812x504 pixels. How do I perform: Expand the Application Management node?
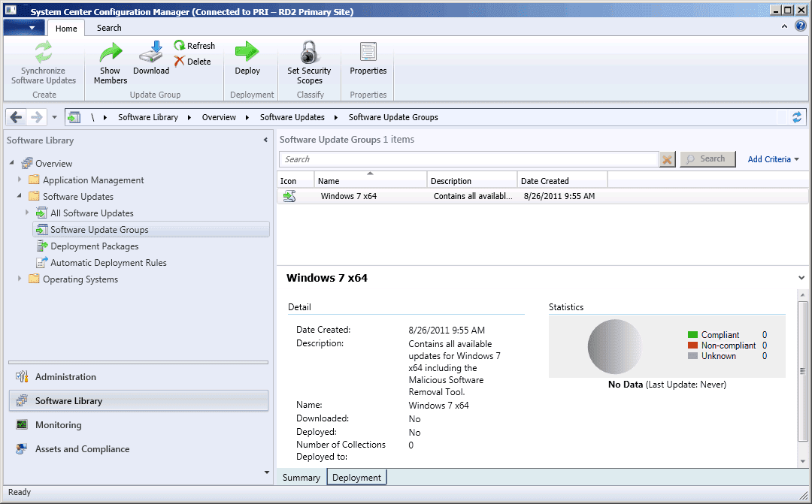tap(20, 180)
